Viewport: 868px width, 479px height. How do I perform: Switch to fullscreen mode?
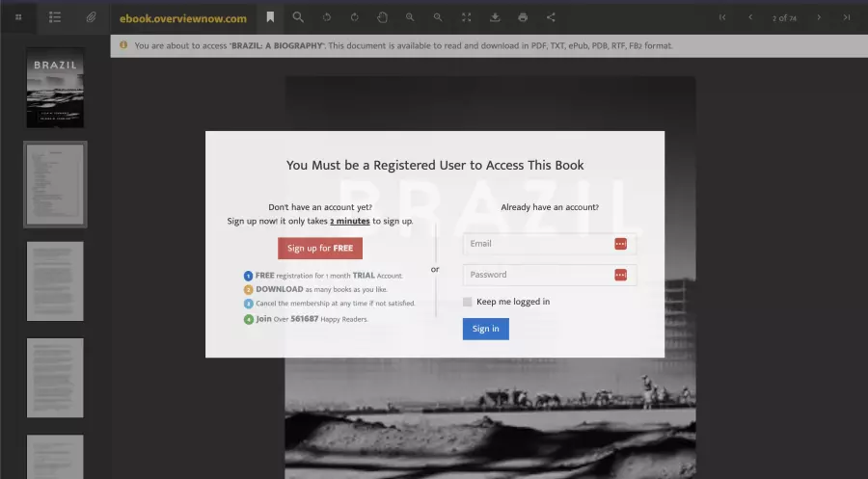click(x=466, y=17)
